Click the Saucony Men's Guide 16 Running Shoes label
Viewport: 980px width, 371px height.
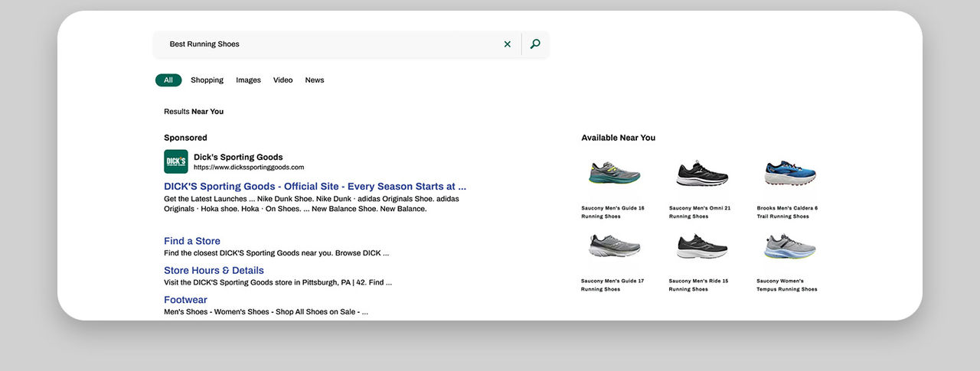click(612, 212)
